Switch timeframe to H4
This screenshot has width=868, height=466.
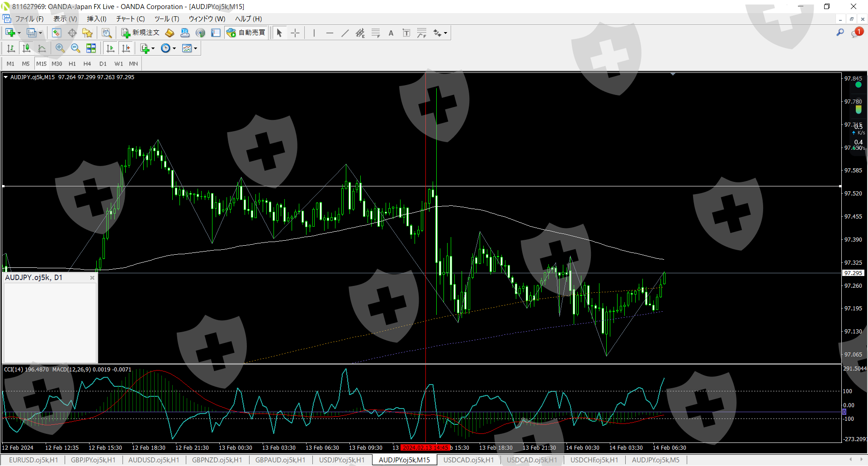[87, 64]
